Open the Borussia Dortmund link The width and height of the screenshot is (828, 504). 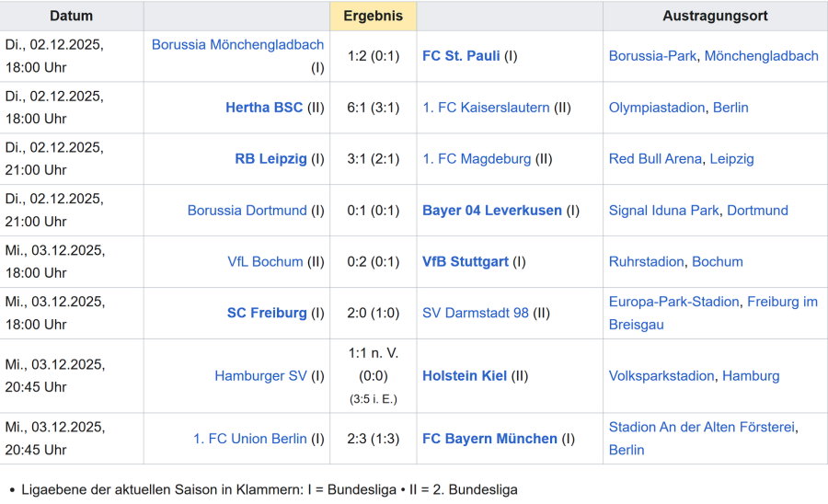click(247, 210)
